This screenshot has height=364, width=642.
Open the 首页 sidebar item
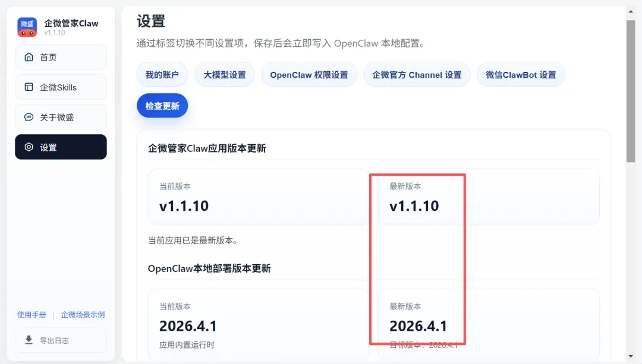pos(61,57)
